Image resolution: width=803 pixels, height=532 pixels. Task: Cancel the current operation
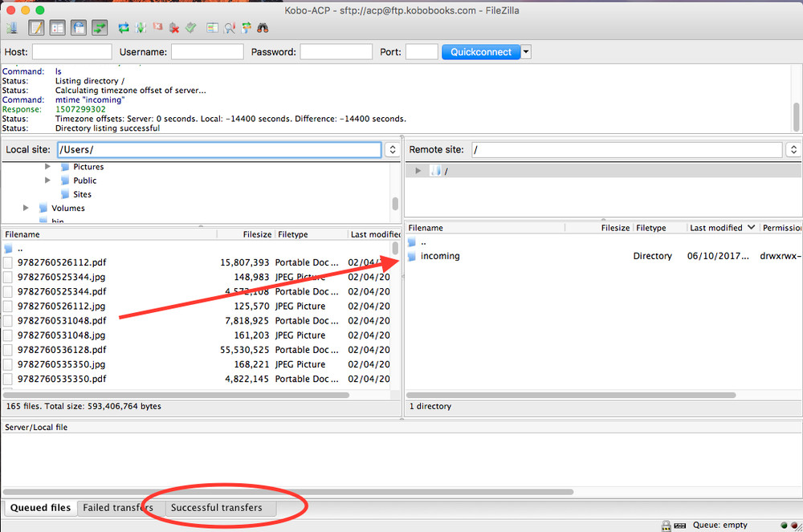click(x=157, y=27)
